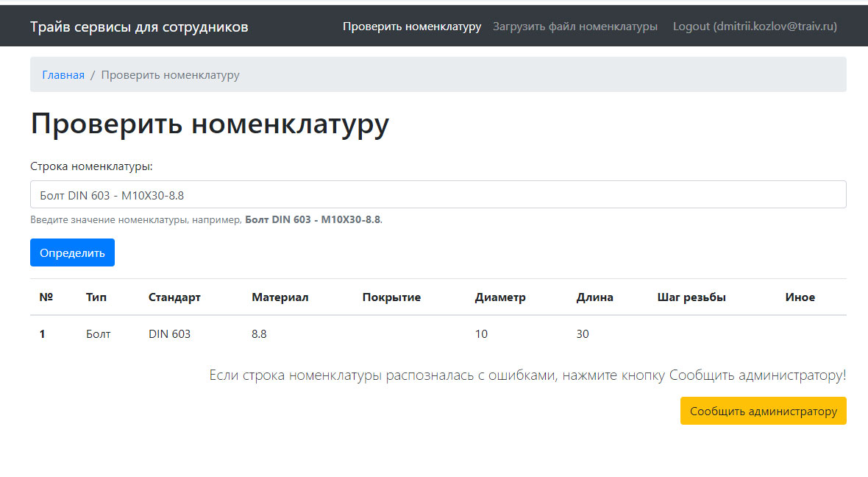Log out via the Logout link
Viewport: 868px width, 477px height.
point(754,26)
